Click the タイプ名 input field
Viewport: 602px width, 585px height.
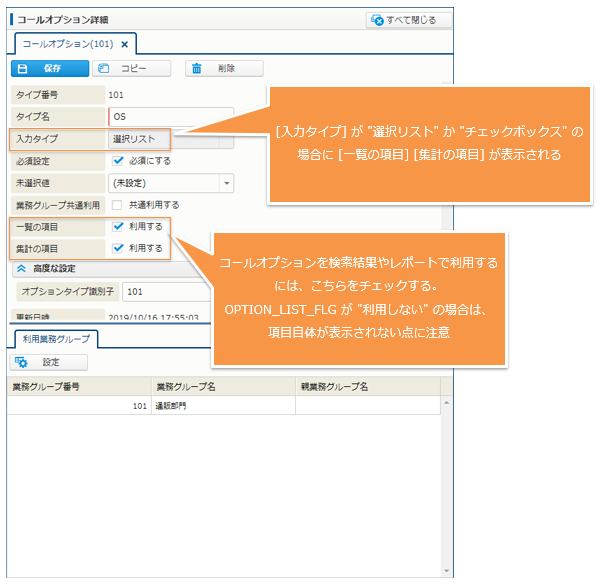(170, 116)
